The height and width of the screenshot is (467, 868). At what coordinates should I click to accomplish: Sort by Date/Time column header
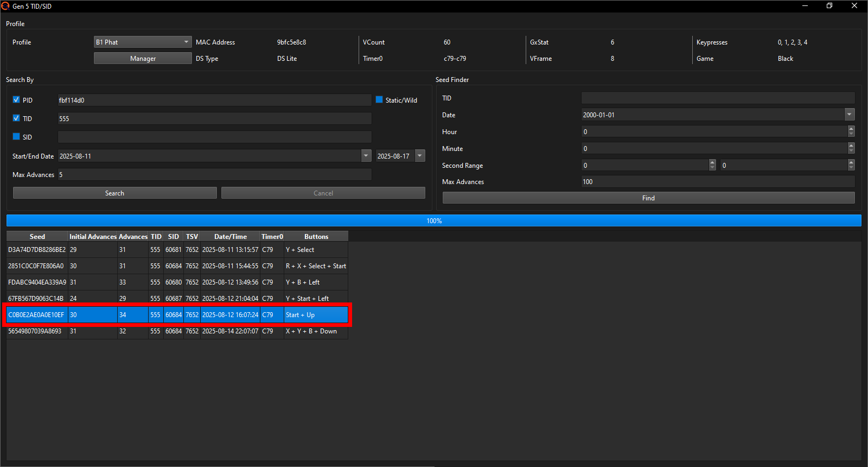[230, 236]
